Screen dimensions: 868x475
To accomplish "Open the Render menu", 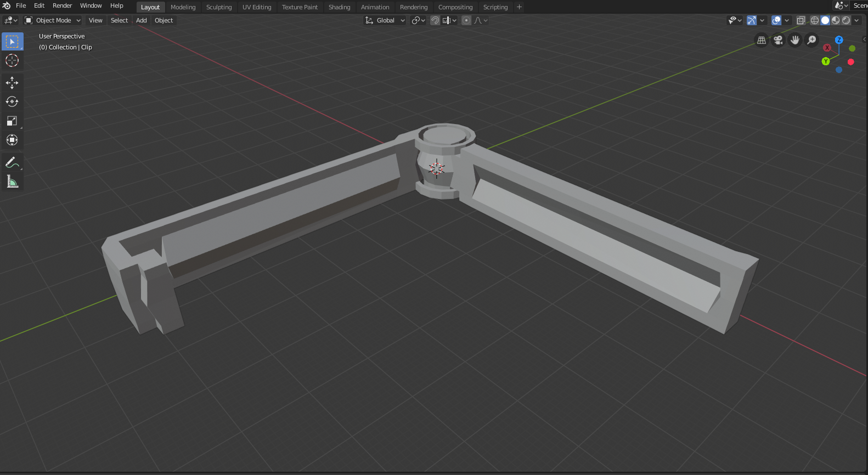I will pos(62,5).
